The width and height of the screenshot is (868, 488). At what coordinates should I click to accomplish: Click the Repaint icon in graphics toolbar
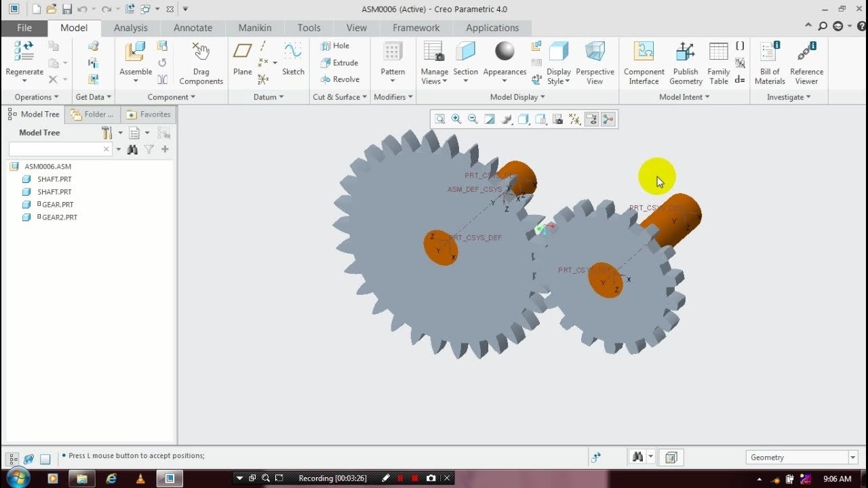pyautogui.click(x=490, y=119)
